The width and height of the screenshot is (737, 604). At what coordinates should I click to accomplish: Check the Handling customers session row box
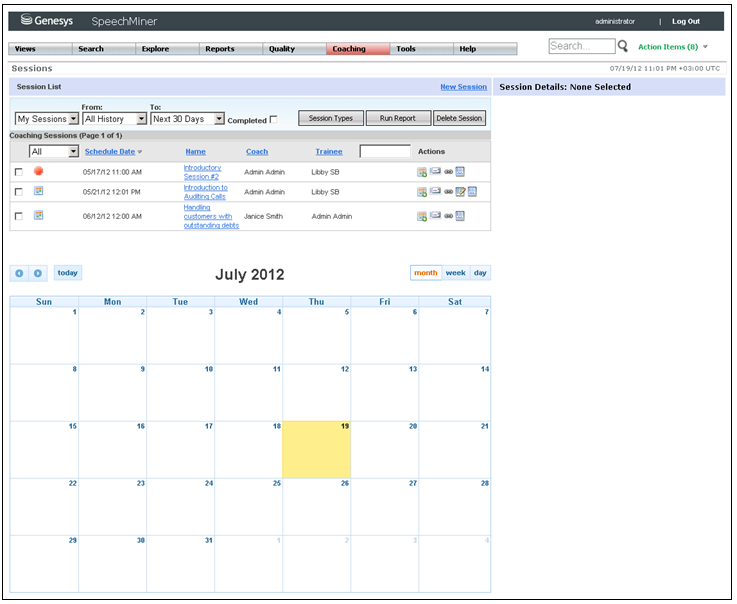(18, 215)
